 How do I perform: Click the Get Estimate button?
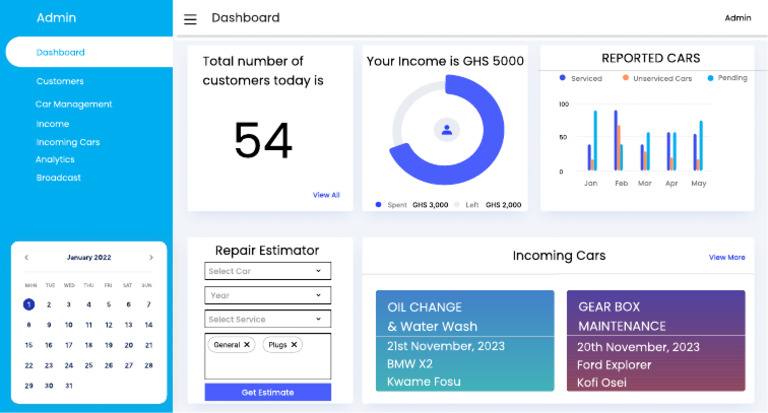point(267,392)
